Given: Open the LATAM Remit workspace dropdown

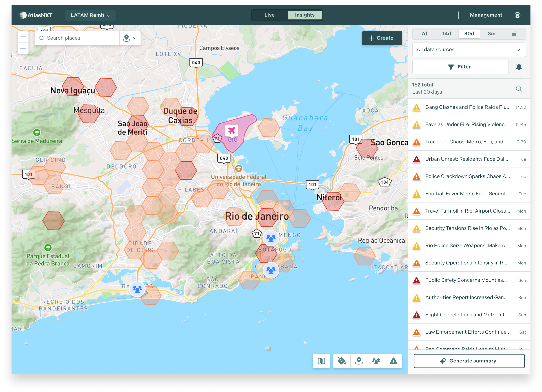Looking at the screenshot, I should [90, 15].
